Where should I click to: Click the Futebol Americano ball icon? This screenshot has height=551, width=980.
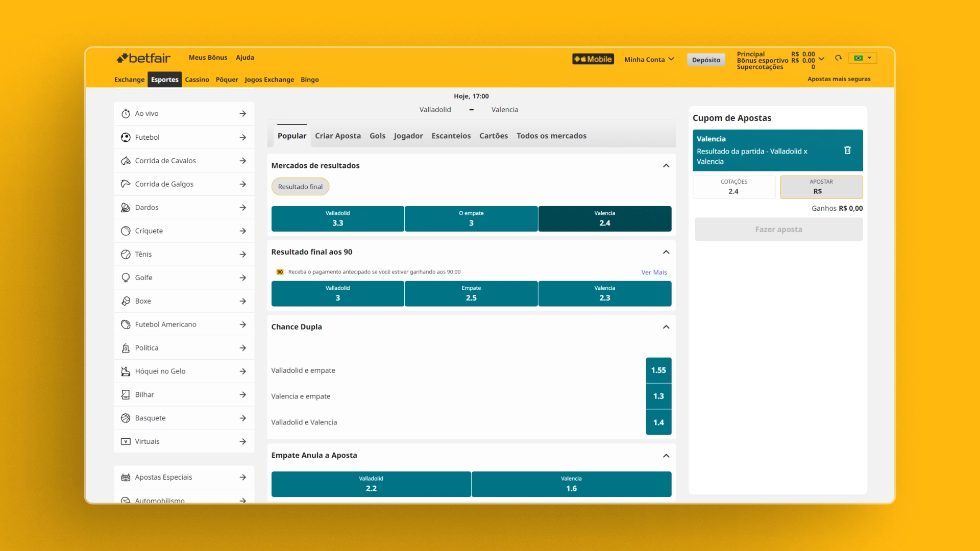126,324
